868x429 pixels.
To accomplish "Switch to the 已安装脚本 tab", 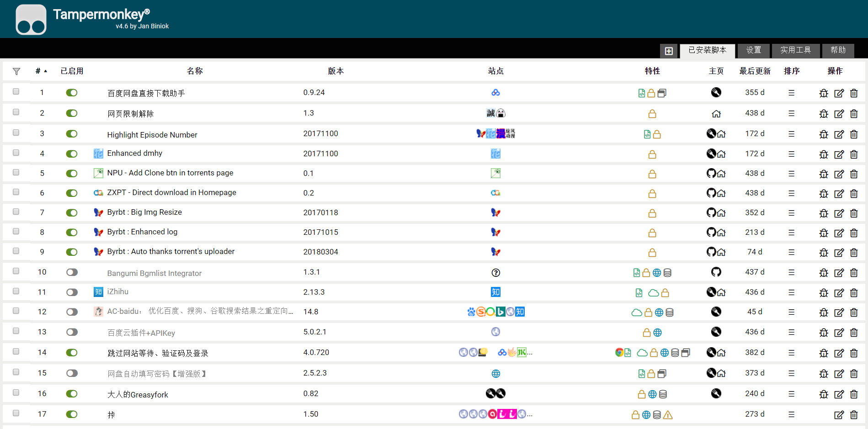I will point(708,50).
